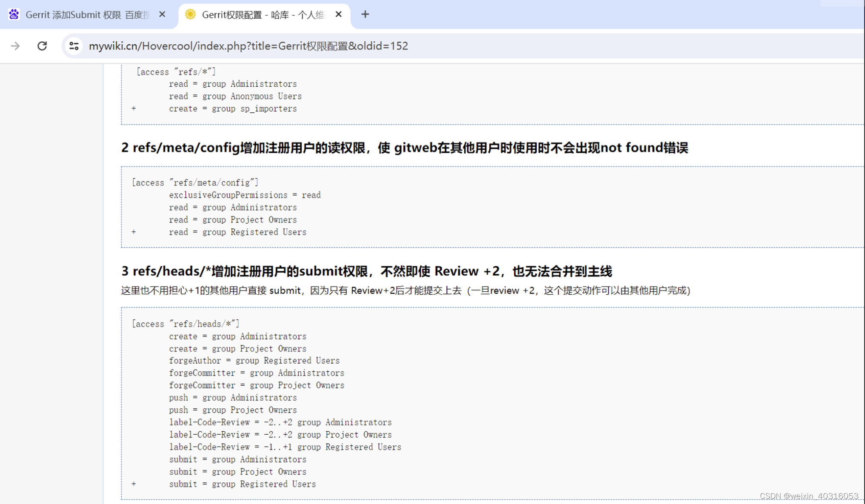Screen dimensions: 865x504
Task: Click the sun favicon on Gerrit权限配置 tab
Action: click(190, 14)
